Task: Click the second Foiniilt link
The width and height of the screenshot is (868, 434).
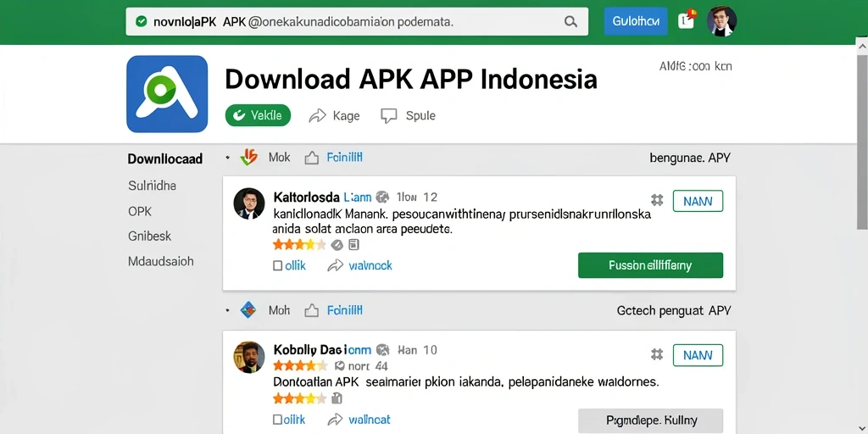Action: point(344,310)
